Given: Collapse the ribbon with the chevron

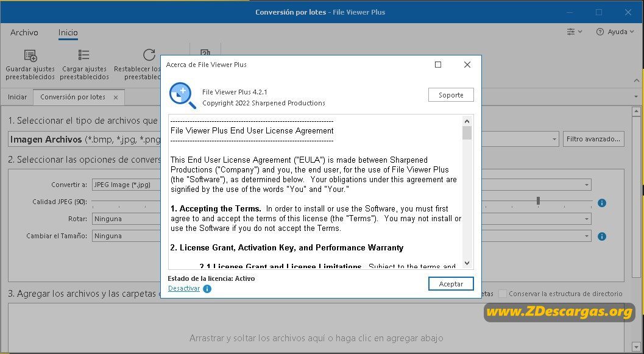Looking at the screenshot, I should point(637,81).
